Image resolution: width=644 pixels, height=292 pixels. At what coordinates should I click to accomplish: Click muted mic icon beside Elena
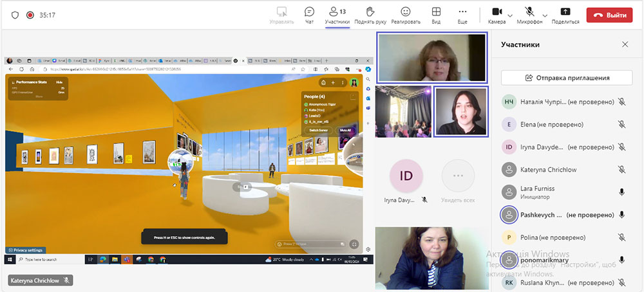pyautogui.click(x=622, y=124)
